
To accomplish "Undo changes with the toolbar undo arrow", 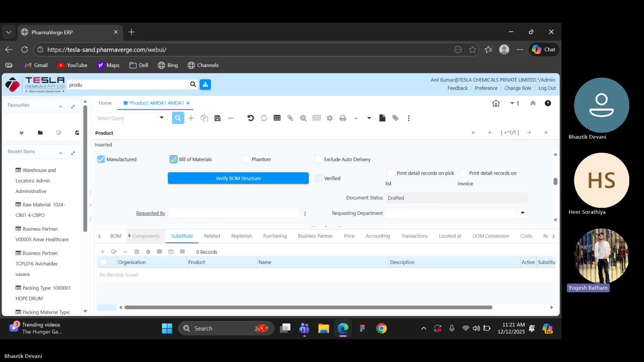I will coord(251,118).
